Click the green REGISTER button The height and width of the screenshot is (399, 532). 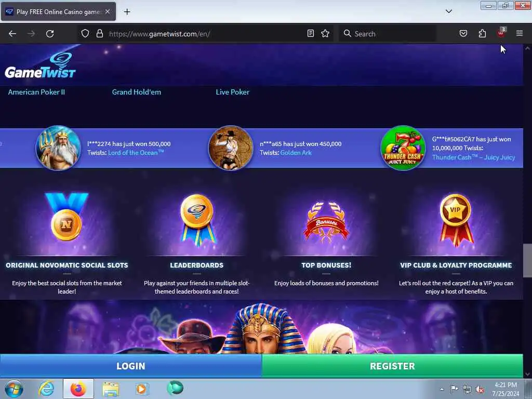coord(392,366)
